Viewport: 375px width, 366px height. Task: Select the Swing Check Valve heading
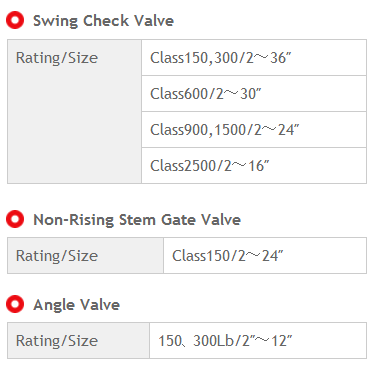pos(103,21)
